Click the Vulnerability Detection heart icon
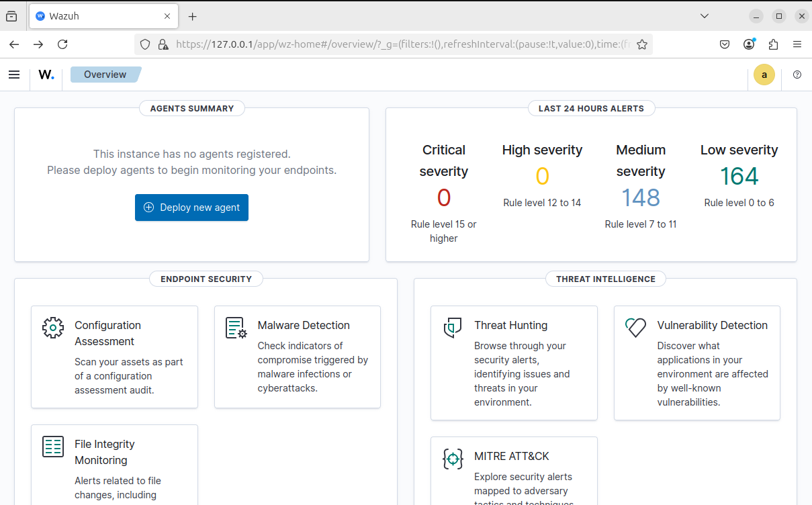812x505 pixels. click(635, 328)
